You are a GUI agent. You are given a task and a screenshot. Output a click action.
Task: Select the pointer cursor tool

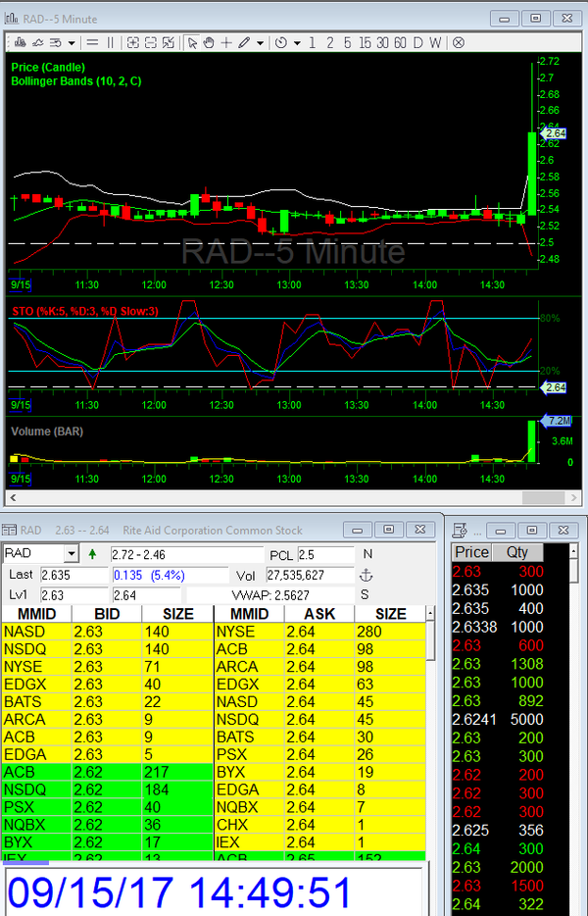click(x=193, y=42)
